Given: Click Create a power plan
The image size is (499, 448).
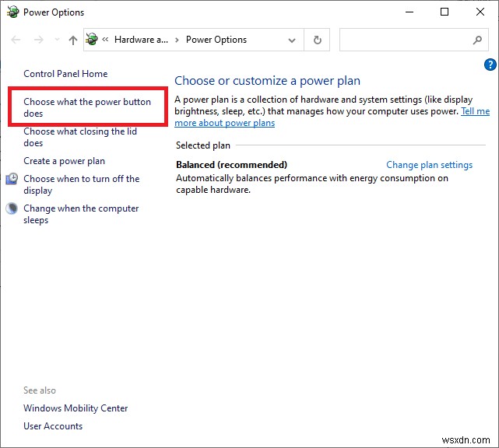Looking at the screenshot, I should click(x=64, y=161).
